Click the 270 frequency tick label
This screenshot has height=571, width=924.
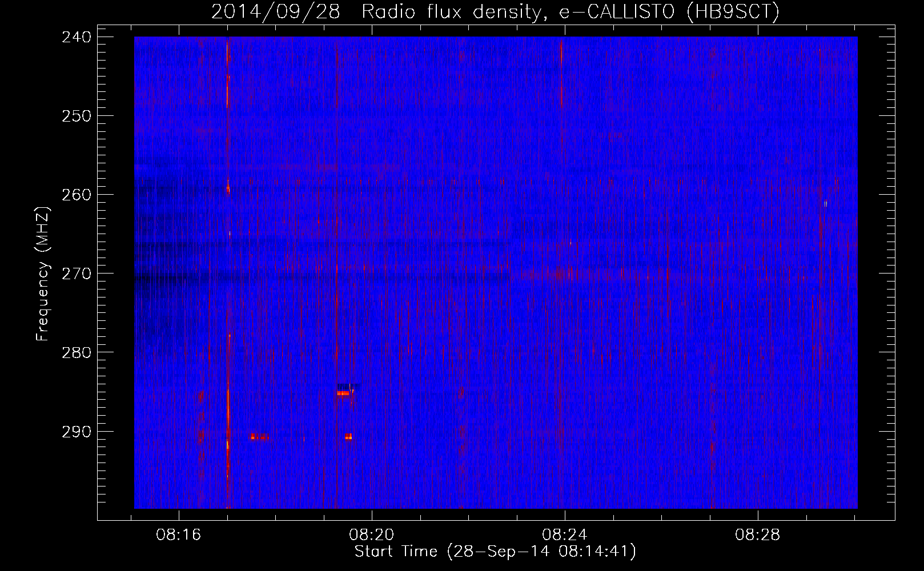point(76,274)
